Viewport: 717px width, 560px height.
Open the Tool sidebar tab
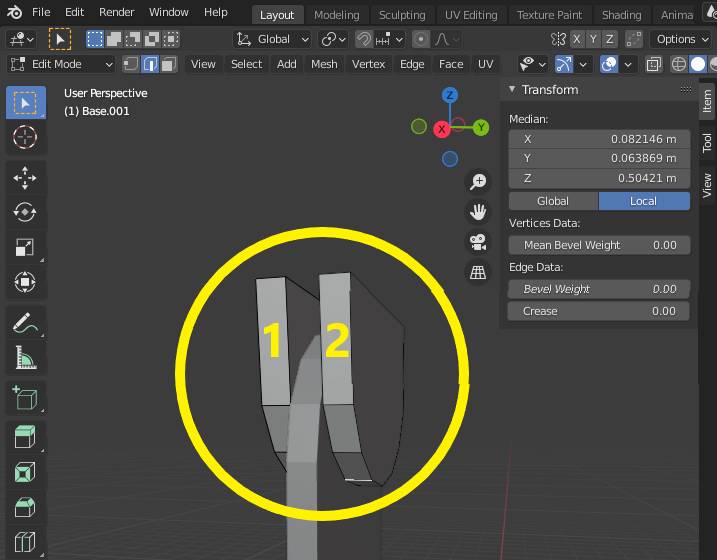coord(707,143)
